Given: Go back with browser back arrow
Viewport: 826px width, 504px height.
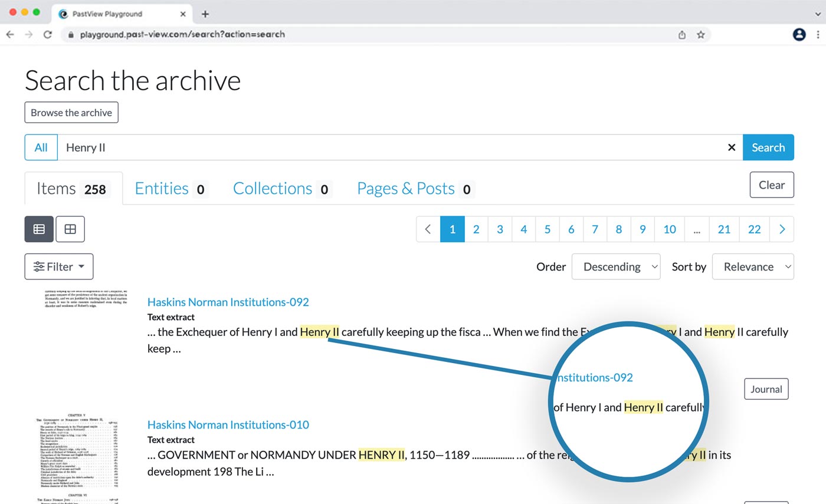Looking at the screenshot, I should pyautogui.click(x=10, y=34).
